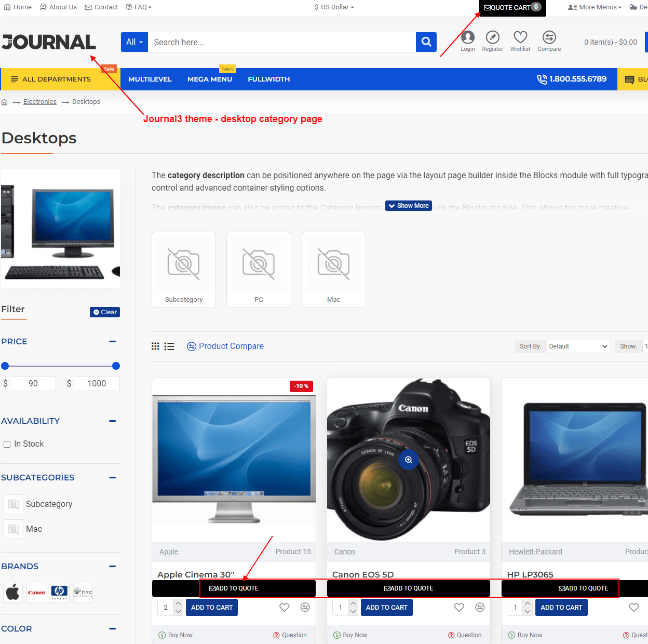This screenshot has height=644, width=648.
Task: Expand description with Show More
Action: coord(409,206)
